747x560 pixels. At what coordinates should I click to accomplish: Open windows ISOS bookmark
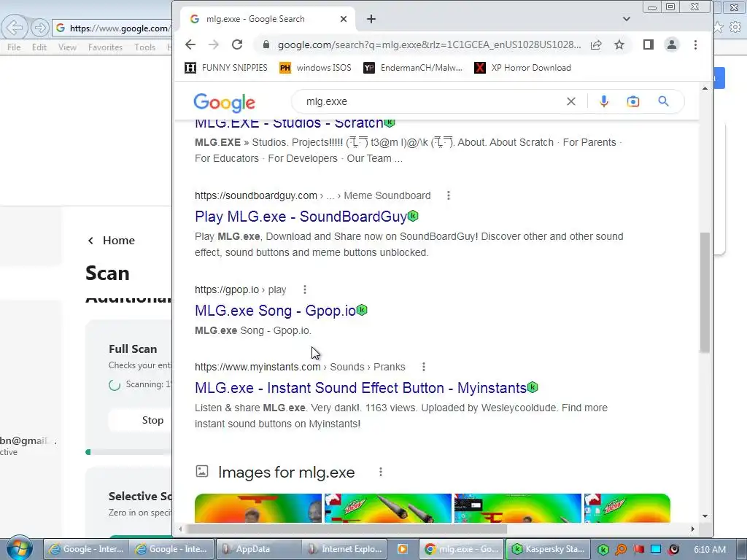pyautogui.click(x=315, y=68)
